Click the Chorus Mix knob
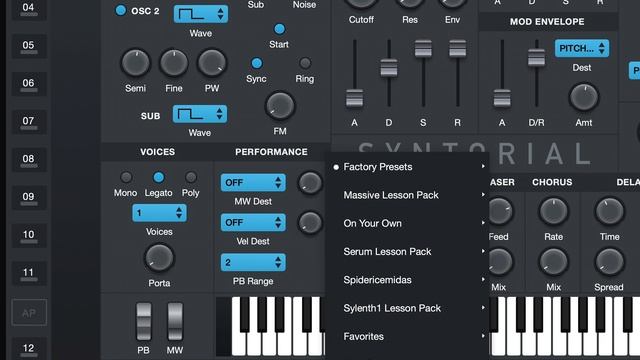Viewport: 640px width, 360px height. (x=553, y=262)
